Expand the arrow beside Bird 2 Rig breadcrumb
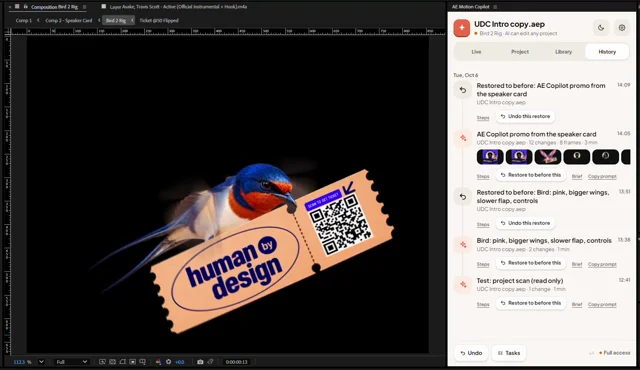 tap(132, 20)
